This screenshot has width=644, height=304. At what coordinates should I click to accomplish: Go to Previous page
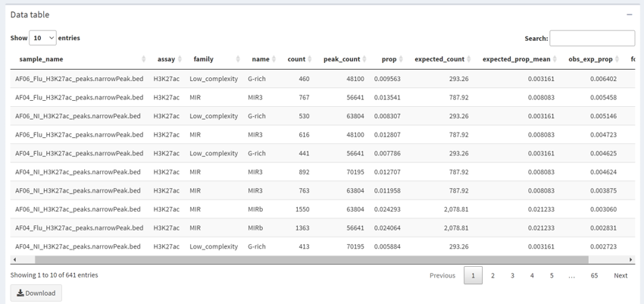pyautogui.click(x=442, y=276)
